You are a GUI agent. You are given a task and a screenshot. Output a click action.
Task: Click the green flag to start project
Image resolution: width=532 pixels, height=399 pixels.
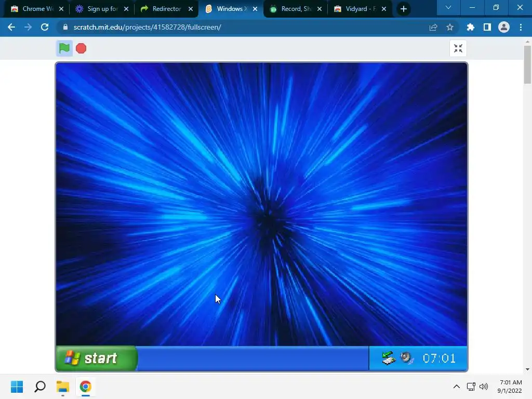click(64, 48)
